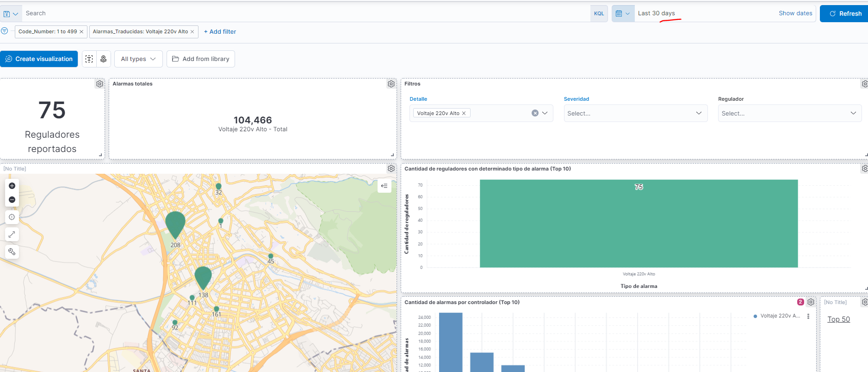868x372 pixels.
Task: Focus the Search query field
Action: click(305, 13)
